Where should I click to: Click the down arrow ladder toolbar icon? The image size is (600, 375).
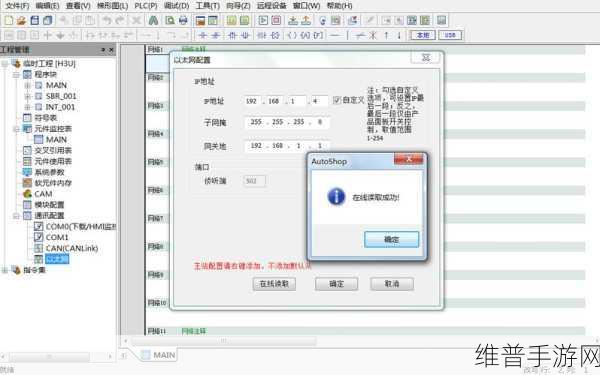(x=399, y=35)
